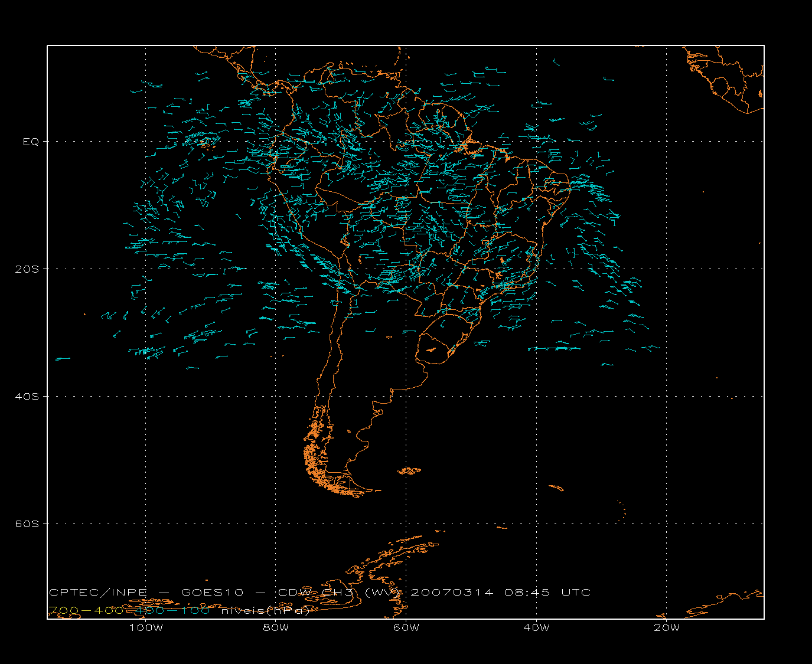Click the EQ latitude label

point(31,142)
